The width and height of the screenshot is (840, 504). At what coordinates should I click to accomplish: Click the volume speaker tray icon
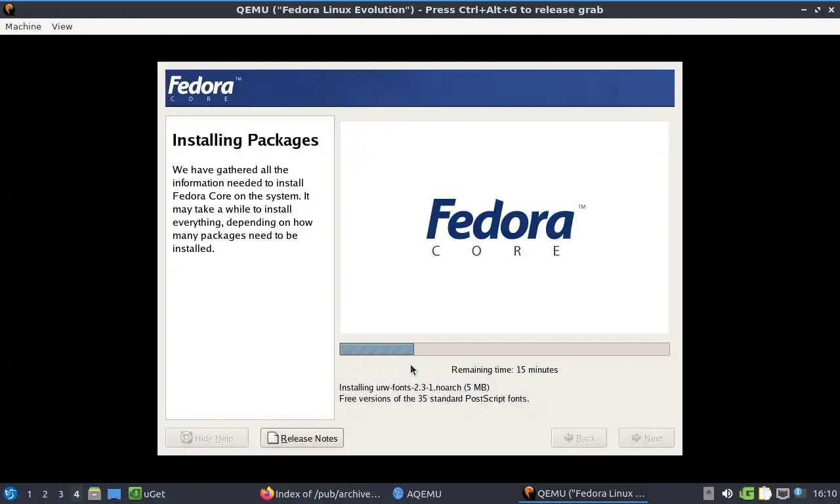click(x=727, y=493)
